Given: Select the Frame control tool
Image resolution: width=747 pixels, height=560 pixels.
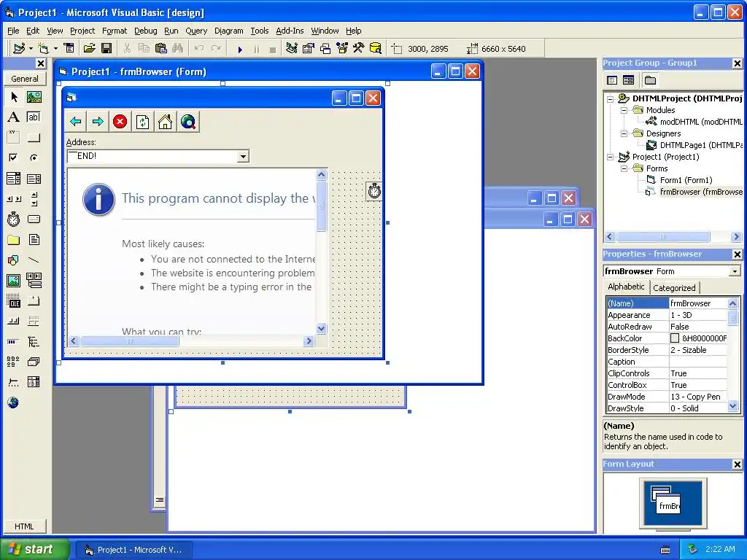Looking at the screenshot, I should (14, 138).
